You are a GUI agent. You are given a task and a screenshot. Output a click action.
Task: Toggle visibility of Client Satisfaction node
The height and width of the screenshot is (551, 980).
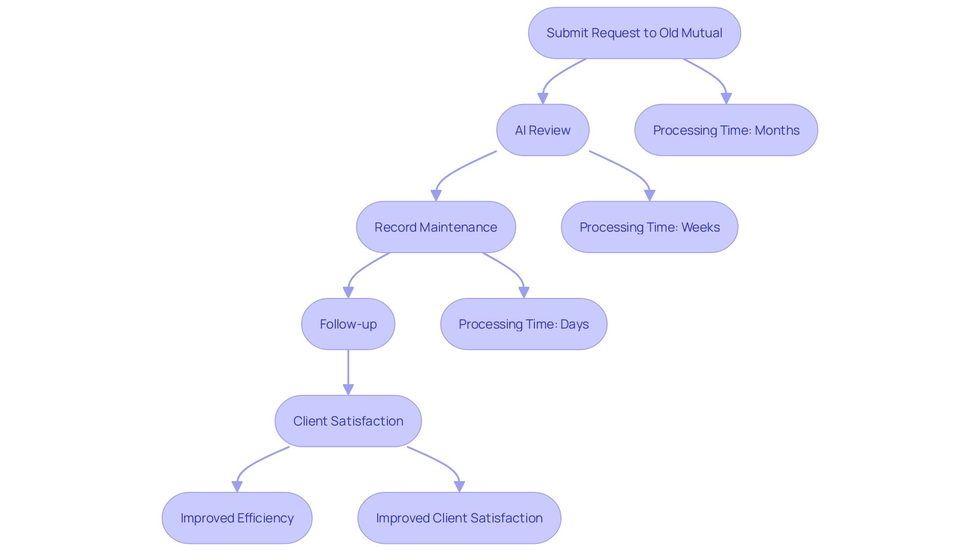[x=348, y=420]
